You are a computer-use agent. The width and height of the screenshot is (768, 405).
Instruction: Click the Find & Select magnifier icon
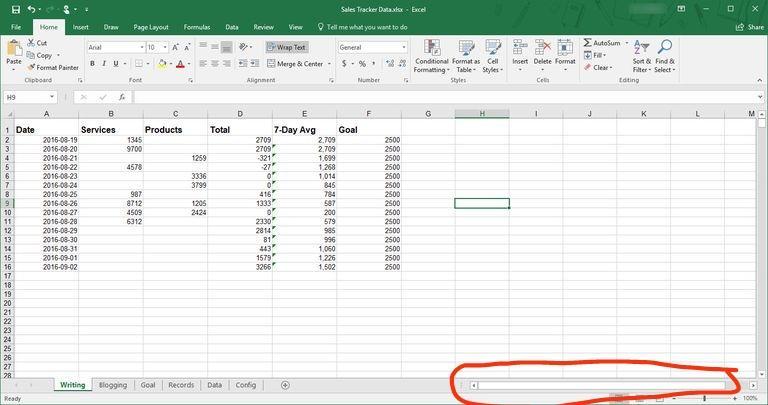[665, 48]
